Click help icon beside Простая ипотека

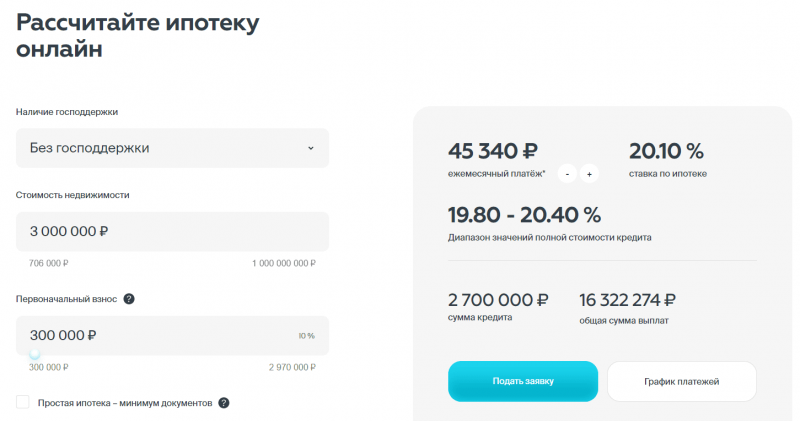point(224,403)
